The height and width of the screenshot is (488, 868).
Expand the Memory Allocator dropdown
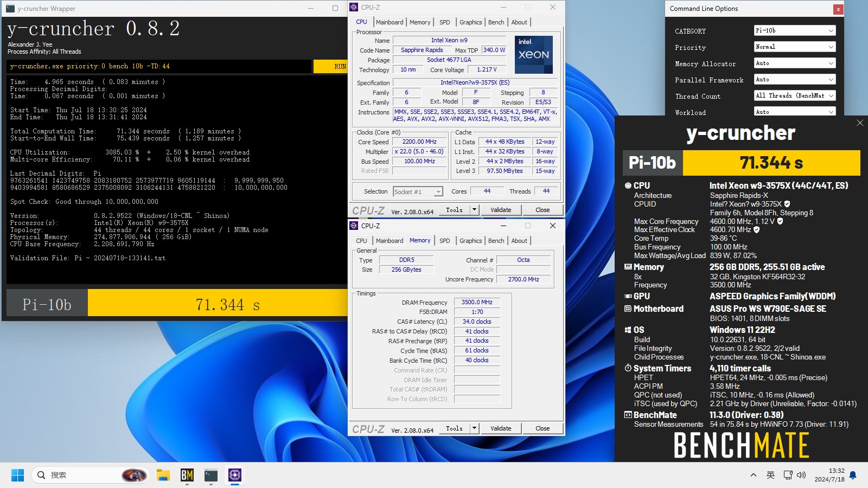[x=795, y=63]
